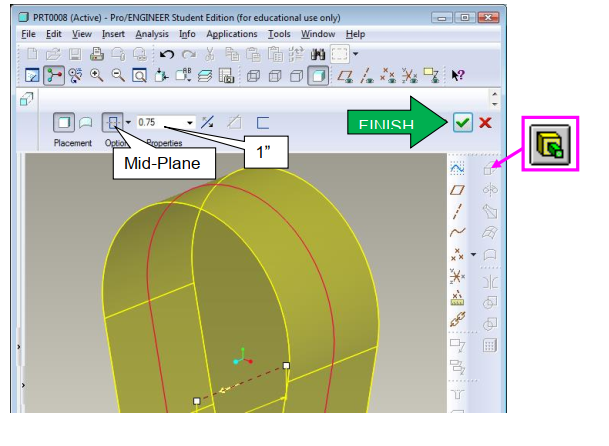The width and height of the screenshot is (609, 446).
Task: Expand the depth value 0.75 dropdown
Action: [x=190, y=122]
